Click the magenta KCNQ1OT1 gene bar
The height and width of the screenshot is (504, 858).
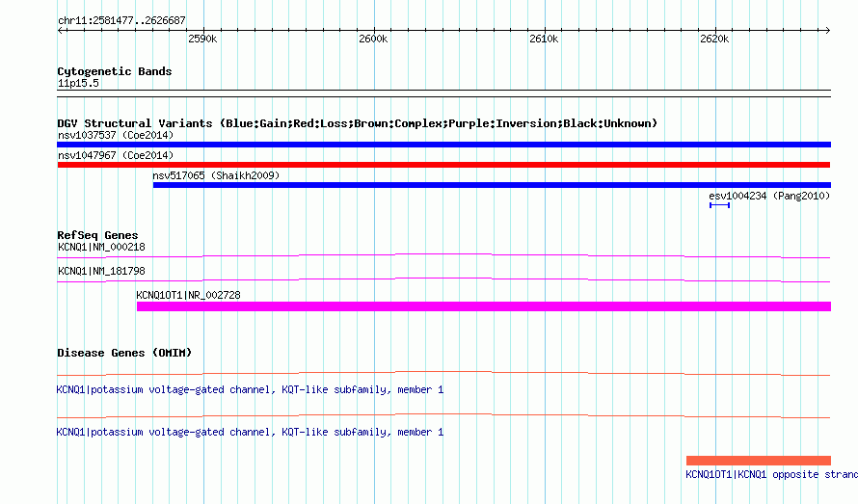(484, 306)
